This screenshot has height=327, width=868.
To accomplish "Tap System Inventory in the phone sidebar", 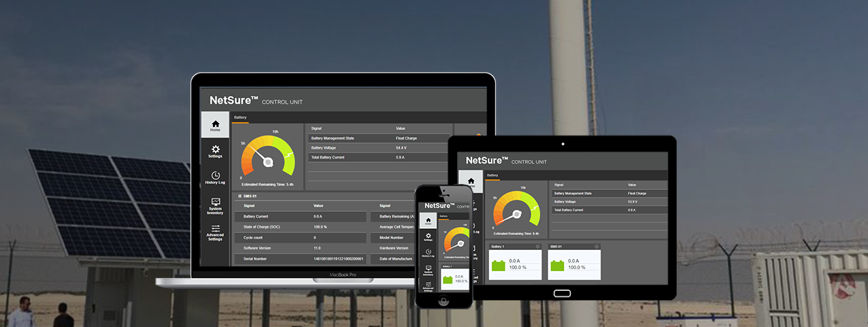I will pyautogui.click(x=428, y=270).
